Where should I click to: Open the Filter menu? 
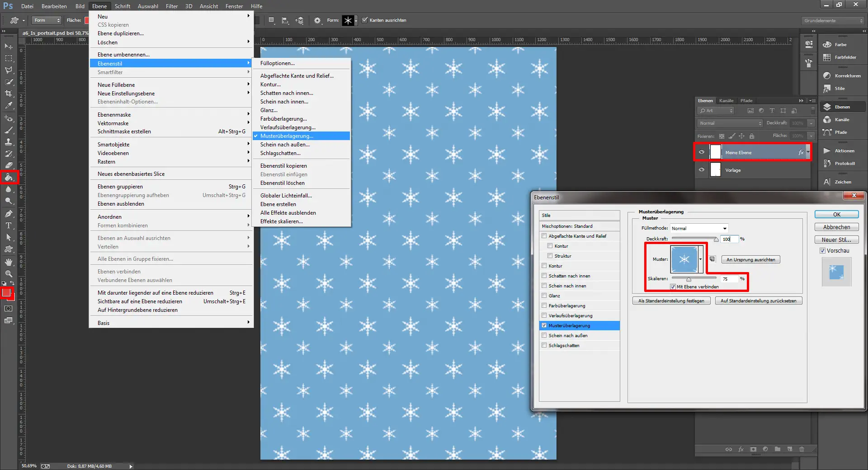[x=172, y=6]
